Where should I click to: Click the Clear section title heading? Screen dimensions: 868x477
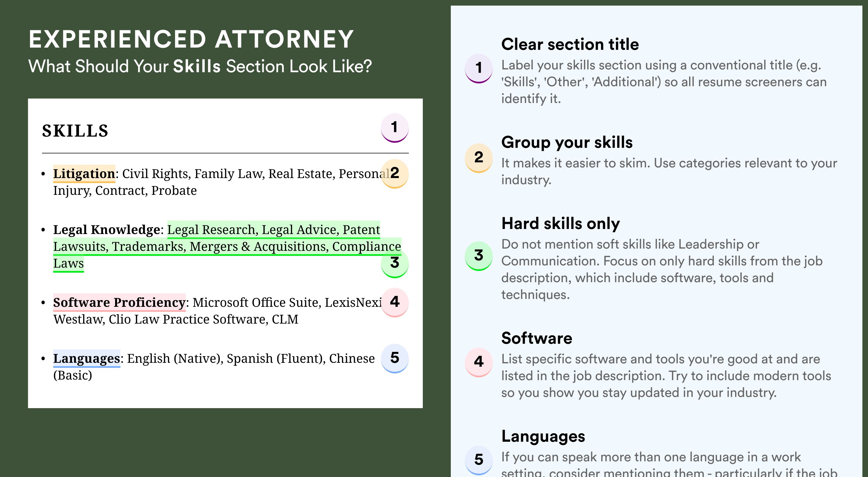pyautogui.click(x=570, y=44)
